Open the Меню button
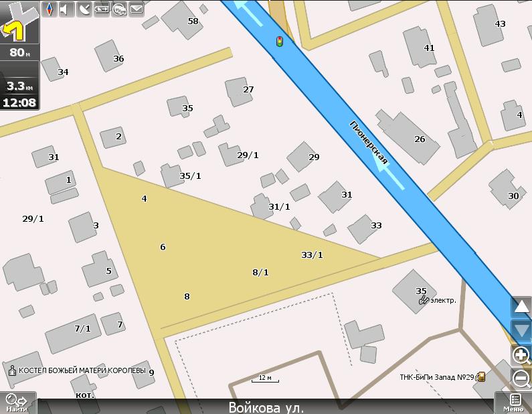 (x=514, y=403)
